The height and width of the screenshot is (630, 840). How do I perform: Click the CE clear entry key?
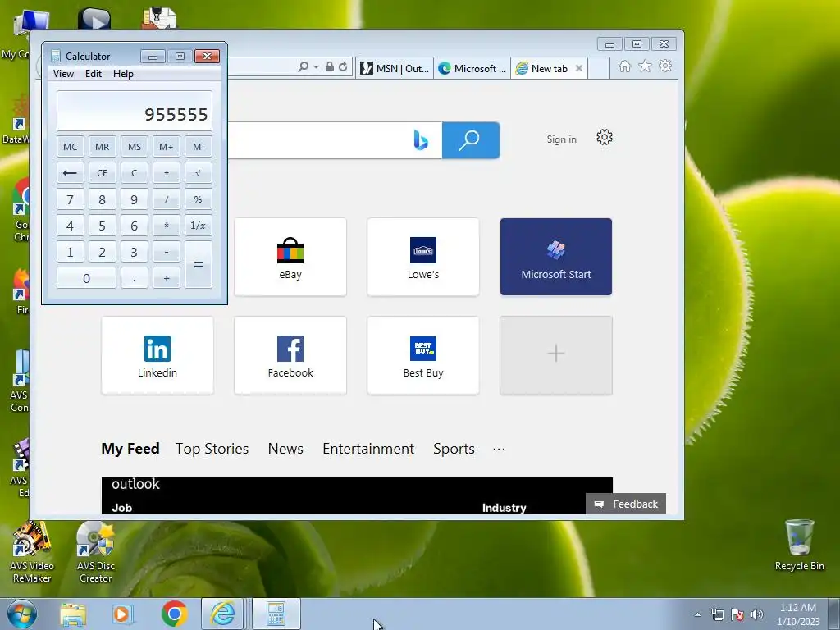click(x=103, y=173)
